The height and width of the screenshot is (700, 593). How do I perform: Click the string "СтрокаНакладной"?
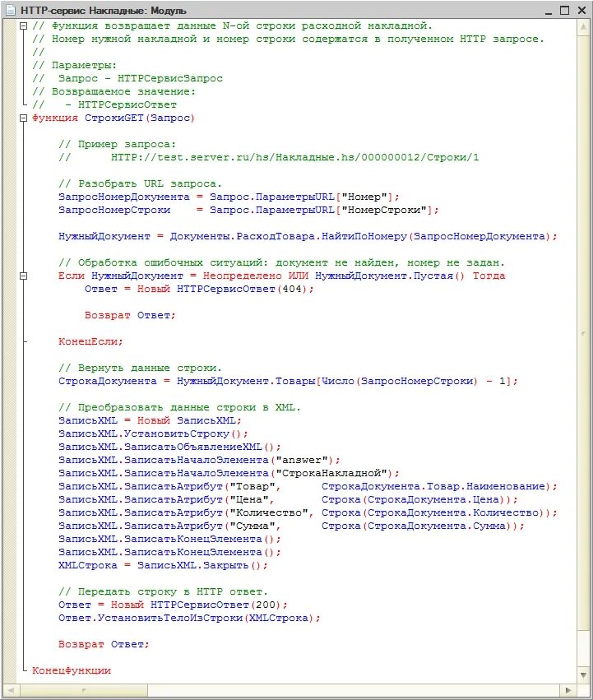[331, 473]
